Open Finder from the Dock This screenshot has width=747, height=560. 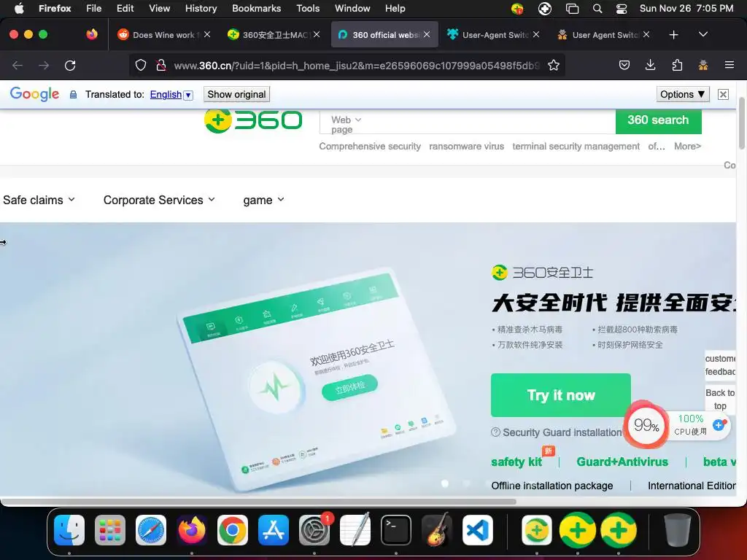click(x=69, y=530)
